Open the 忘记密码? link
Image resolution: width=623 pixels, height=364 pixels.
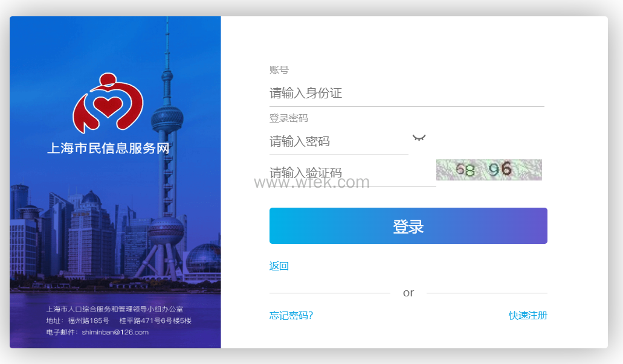click(291, 316)
